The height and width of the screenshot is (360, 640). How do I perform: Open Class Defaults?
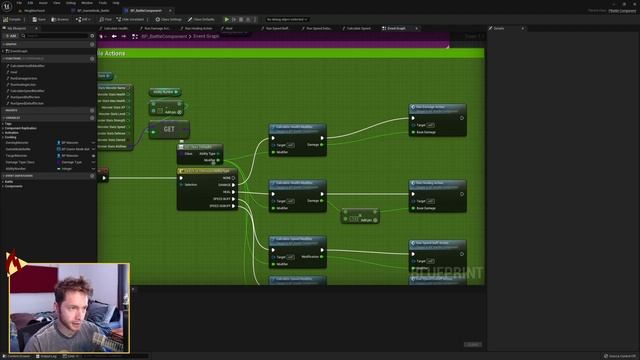(x=201, y=19)
